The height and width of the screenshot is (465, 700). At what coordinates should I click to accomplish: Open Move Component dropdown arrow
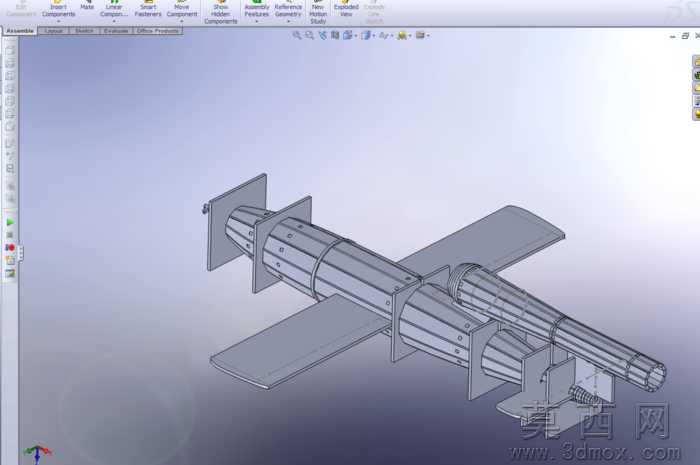pyautogui.click(x=182, y=21)
